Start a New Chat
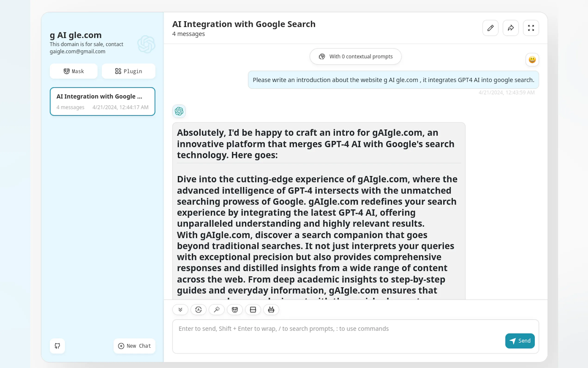The image size is (588, 368). coord(134,346)
